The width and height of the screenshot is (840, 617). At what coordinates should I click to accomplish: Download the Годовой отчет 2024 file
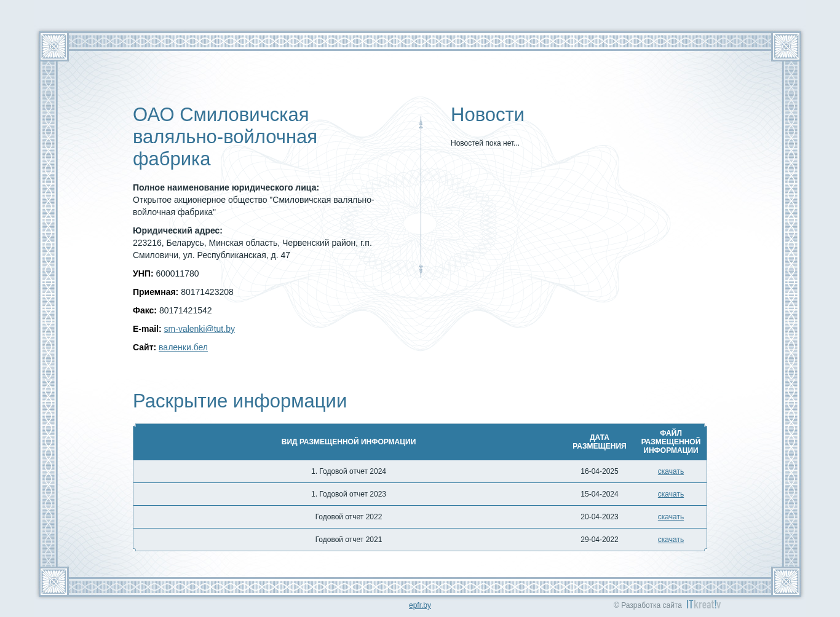pyautogui.click(x=670, y=471)
